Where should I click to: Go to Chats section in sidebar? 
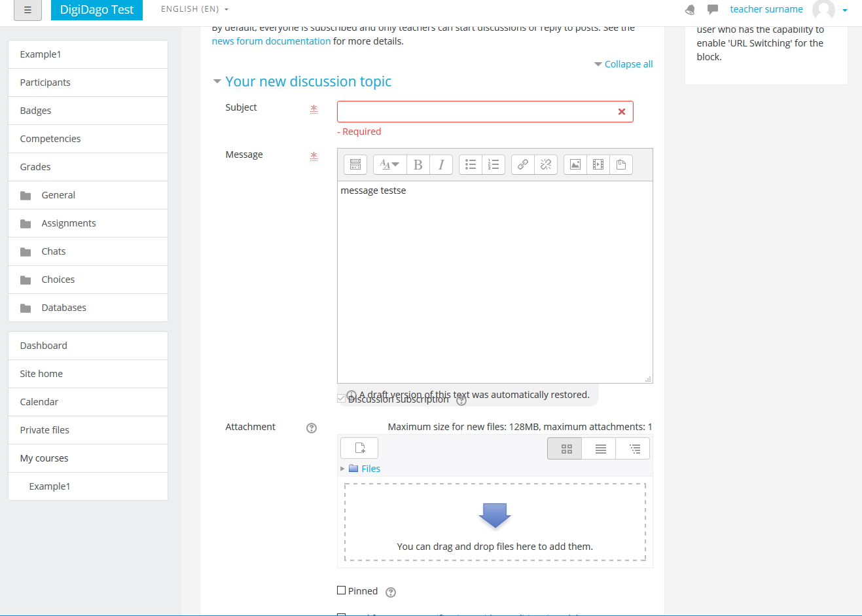tap(88, 251)
